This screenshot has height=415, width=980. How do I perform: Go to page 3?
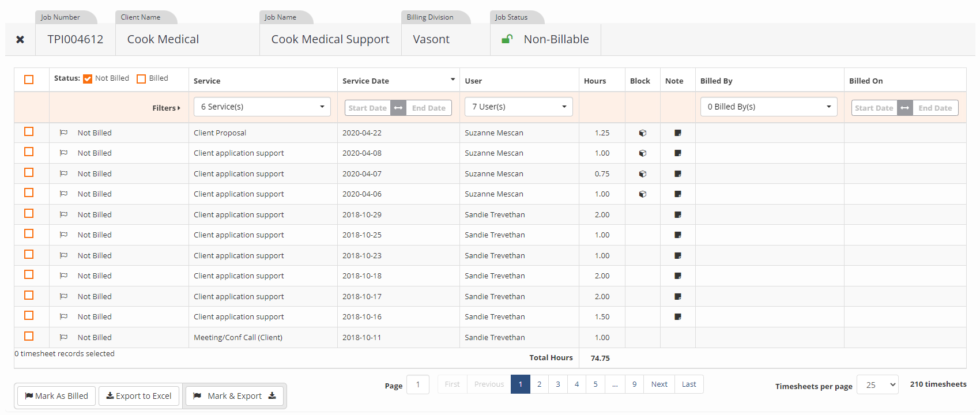[558, 384]
